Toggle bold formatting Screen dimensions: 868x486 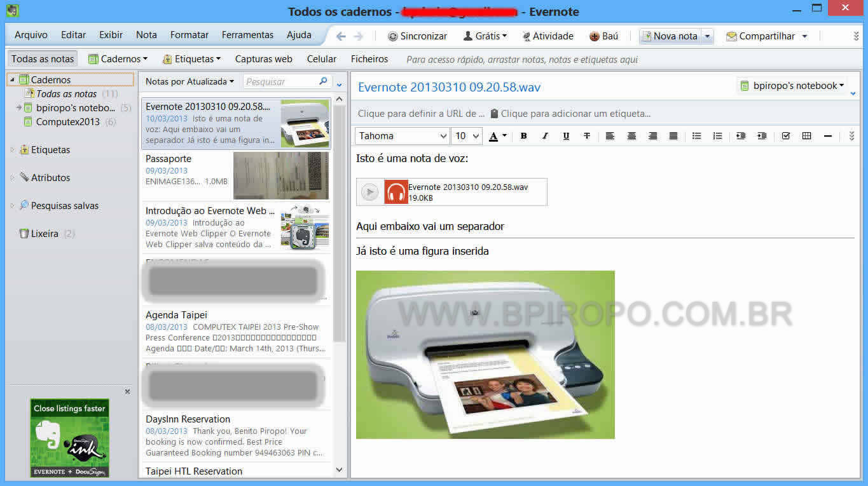coord(523,136)
